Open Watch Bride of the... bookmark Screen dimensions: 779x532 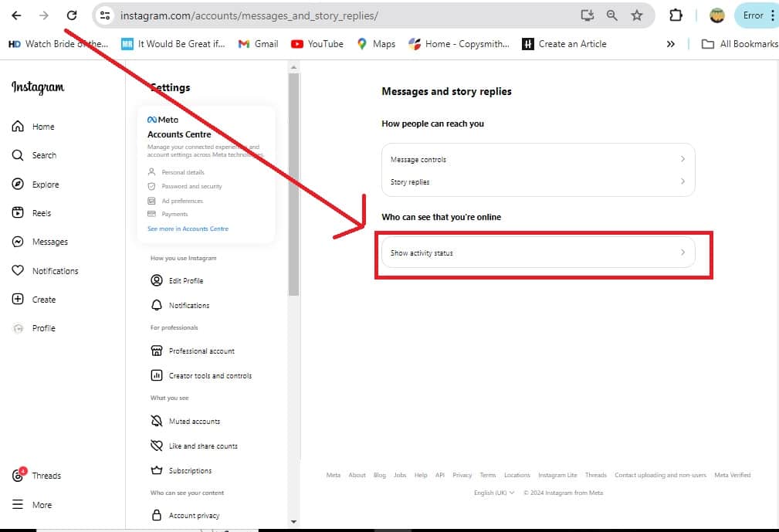point(58,44)
